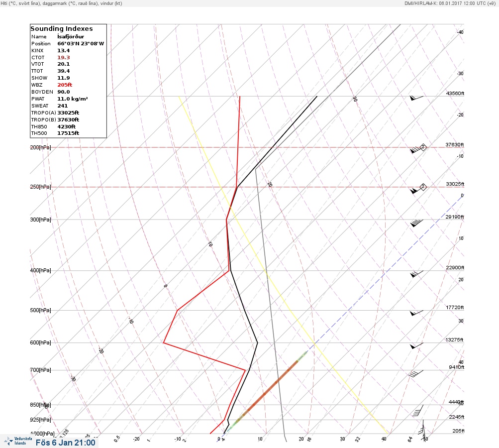Click the position value 66°03'N 23°08'W

point(81,44)
